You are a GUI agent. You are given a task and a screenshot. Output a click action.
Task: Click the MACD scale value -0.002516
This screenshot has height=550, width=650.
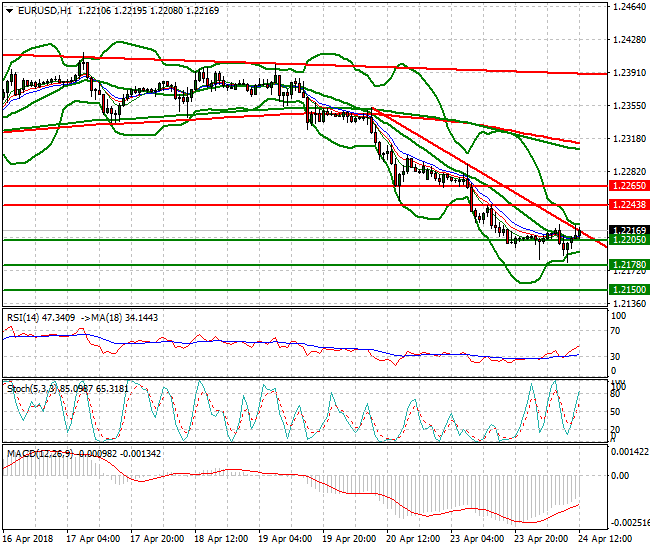pyautogui.click(x=629, y=523)
